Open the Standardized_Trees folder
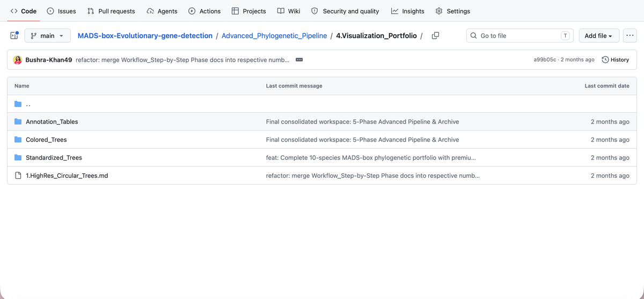This screenshot has height=299, width=644. [x=54, y=158]
